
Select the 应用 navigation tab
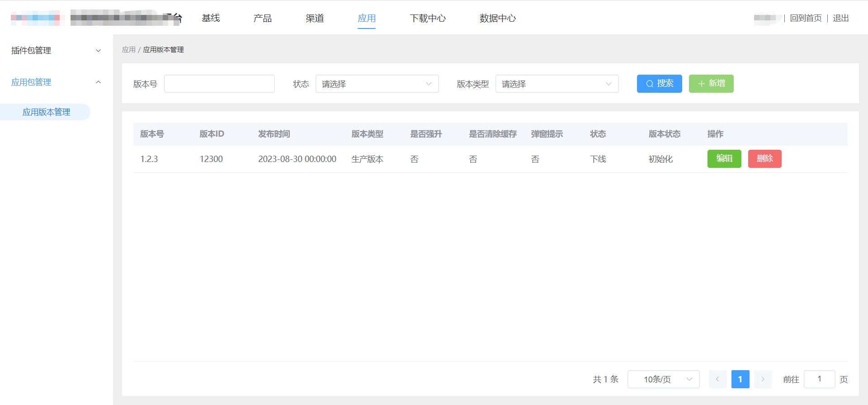tap(367, 18)
